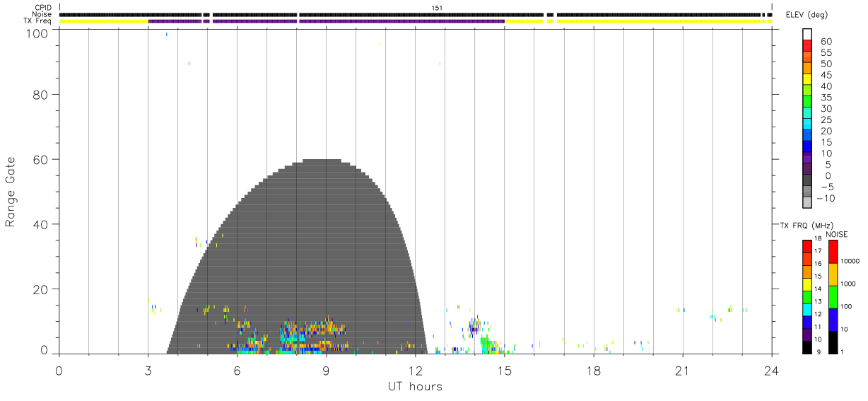Click the x-axis tick label "6"
Image resolution: width=868 pixels, height=401 pixels.
(237, 371)
